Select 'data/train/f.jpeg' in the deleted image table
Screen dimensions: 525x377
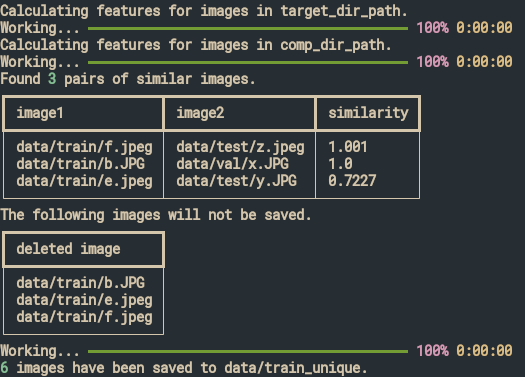(x=84, y=317)
